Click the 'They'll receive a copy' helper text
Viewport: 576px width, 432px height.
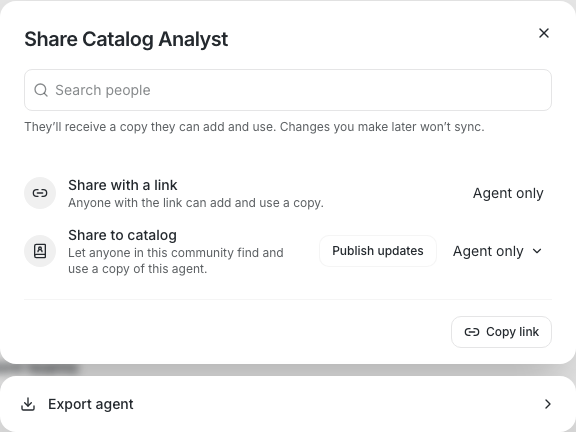tap(254, 127)
